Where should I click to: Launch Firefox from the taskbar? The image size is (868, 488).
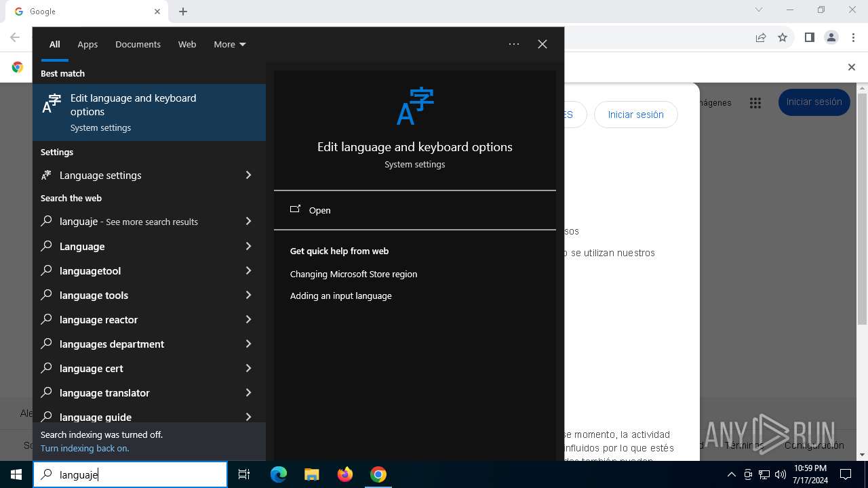(x=345, y=474)
